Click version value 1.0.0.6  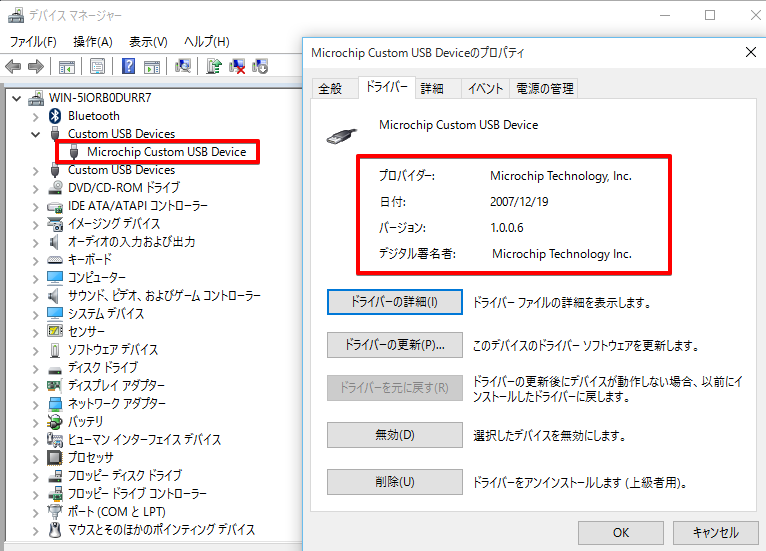click(x=507, y=228)
